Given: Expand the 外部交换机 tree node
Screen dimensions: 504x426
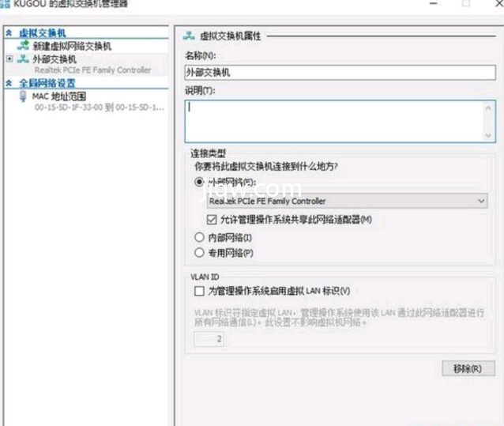Looking at the screenshot, I should click(x=9, y=58).
